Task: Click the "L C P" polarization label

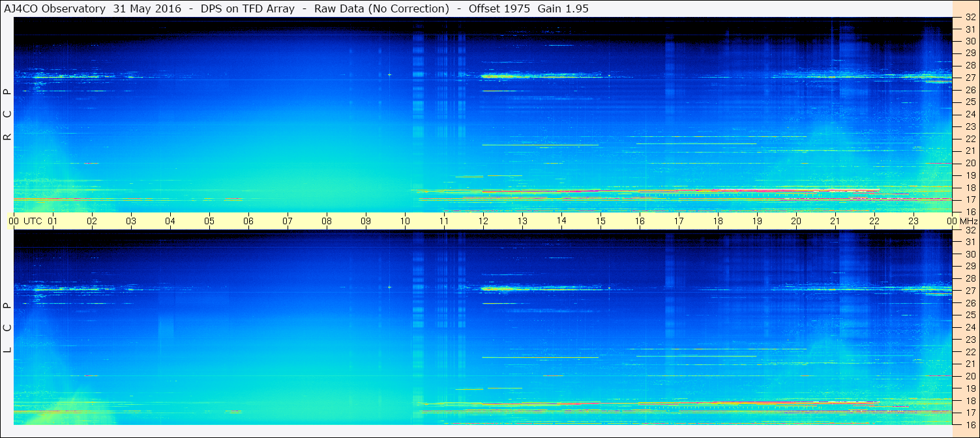Action: coord(8,328)
